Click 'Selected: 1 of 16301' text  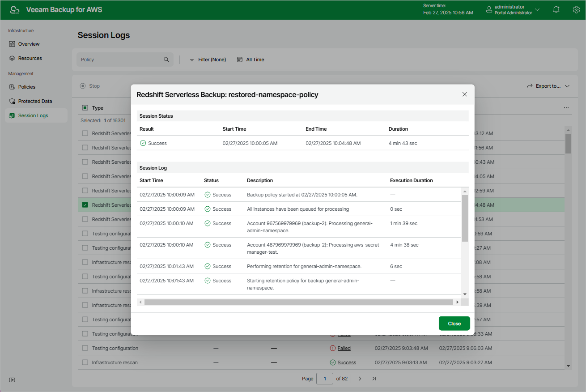[103, 120]
